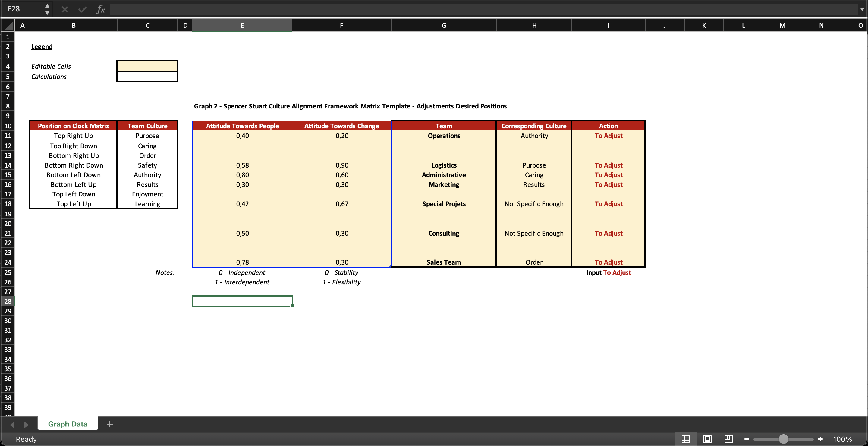Click the zoom slider handle
The width and height of the screenshot is (868, 446).
pyautogui.click(x=783, y=439)
